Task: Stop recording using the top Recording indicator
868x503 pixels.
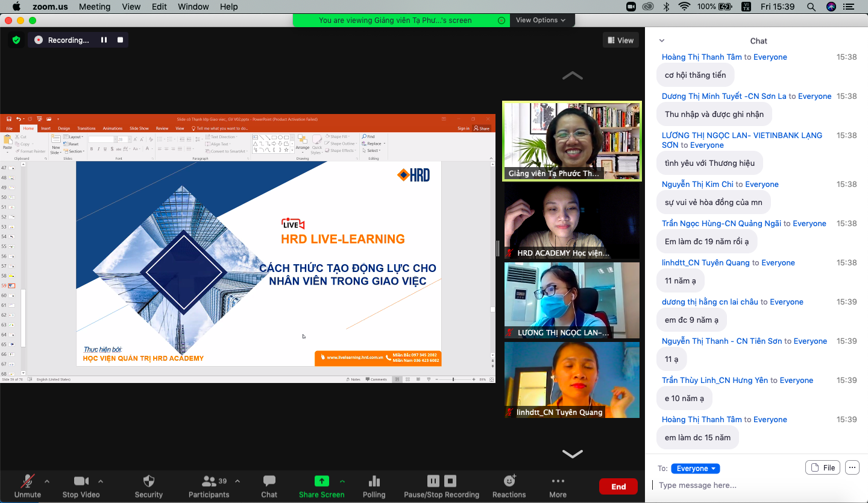Action: pos(121,40)
